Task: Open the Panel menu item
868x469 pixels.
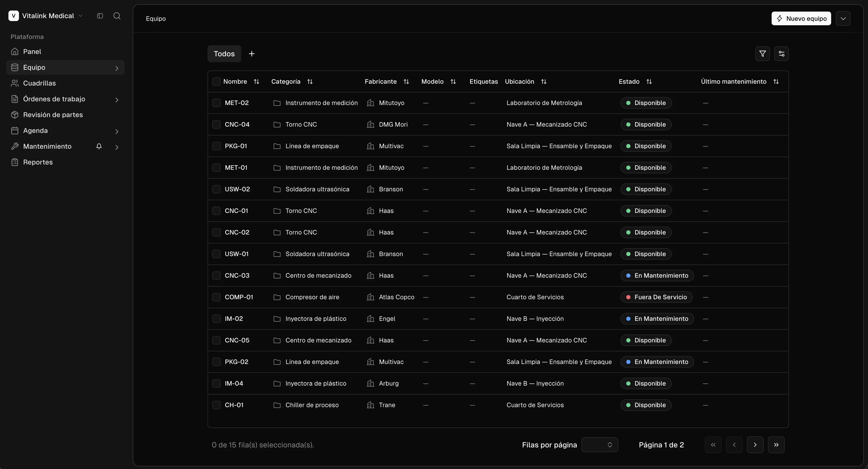Action: pyautogui.click(x=65, y=52)
